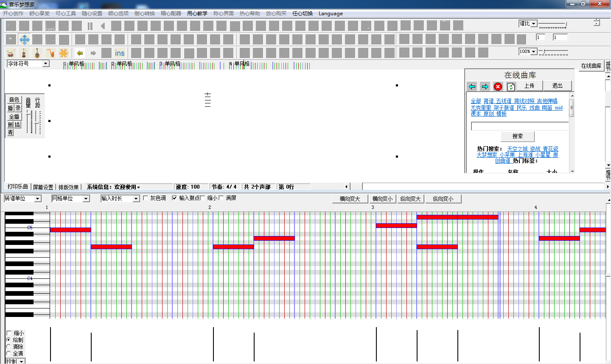Click the 青 button in left panel
This screenshot has width=611, height=364.
pyautogui.click(x=11, y=133)
